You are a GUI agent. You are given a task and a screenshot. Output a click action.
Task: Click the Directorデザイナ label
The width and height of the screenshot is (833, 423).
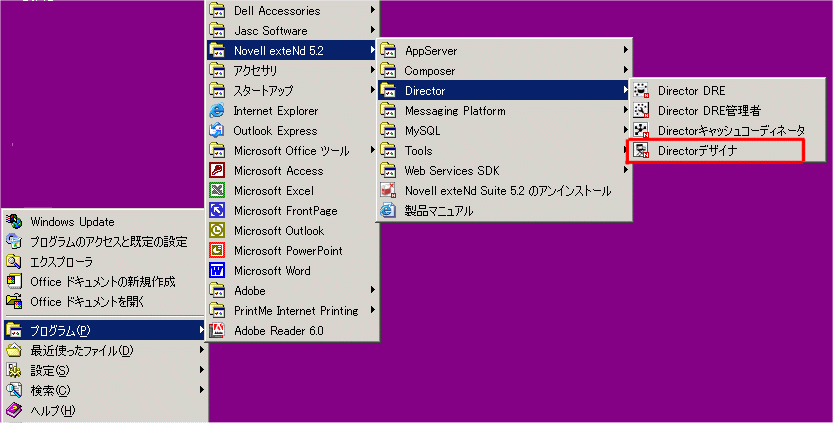[698, 150]
